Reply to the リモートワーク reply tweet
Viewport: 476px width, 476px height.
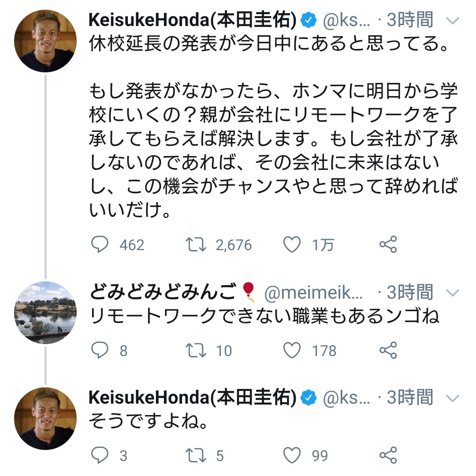(x=100, y=350)
